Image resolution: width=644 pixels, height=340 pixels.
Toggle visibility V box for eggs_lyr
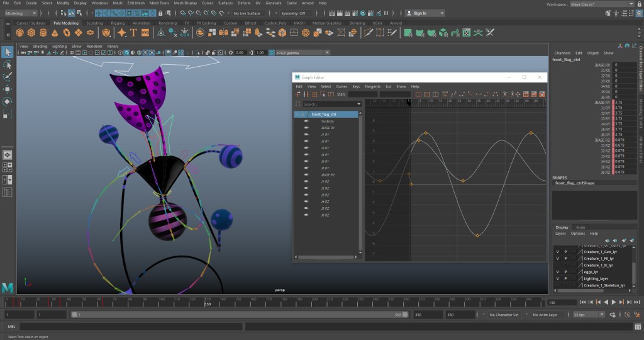(557, 272)
